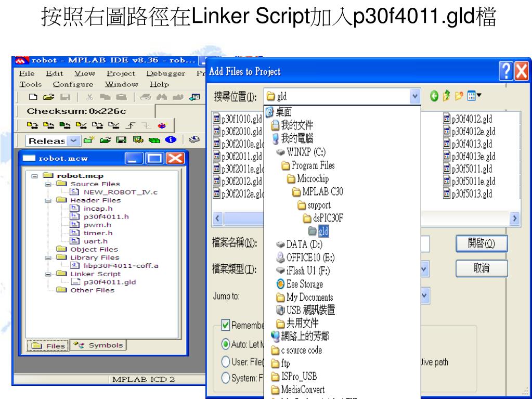Click the Build All stacked-layers icon
The image size is (532, 399).
[194, 139]
